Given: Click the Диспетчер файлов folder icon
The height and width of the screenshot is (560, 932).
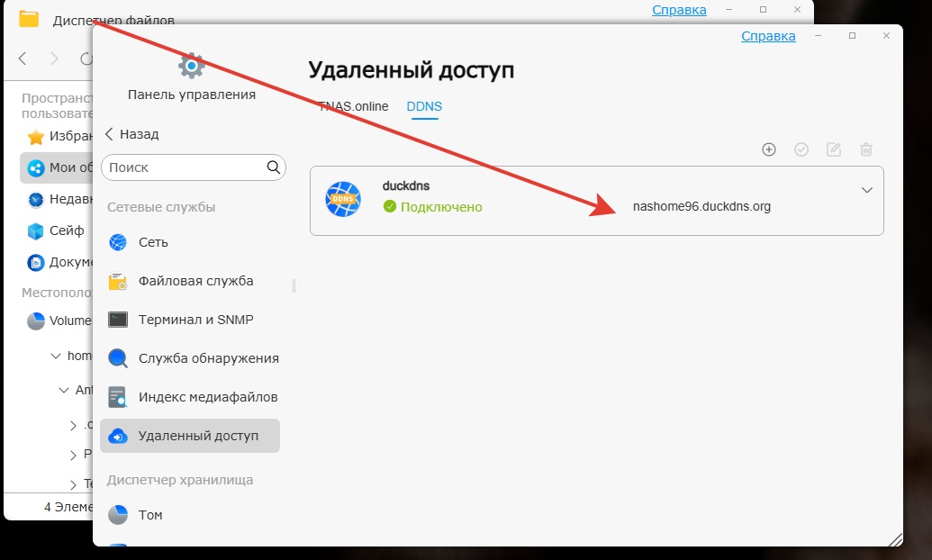Looking at the screenshot, I should (x=29, y=19).
